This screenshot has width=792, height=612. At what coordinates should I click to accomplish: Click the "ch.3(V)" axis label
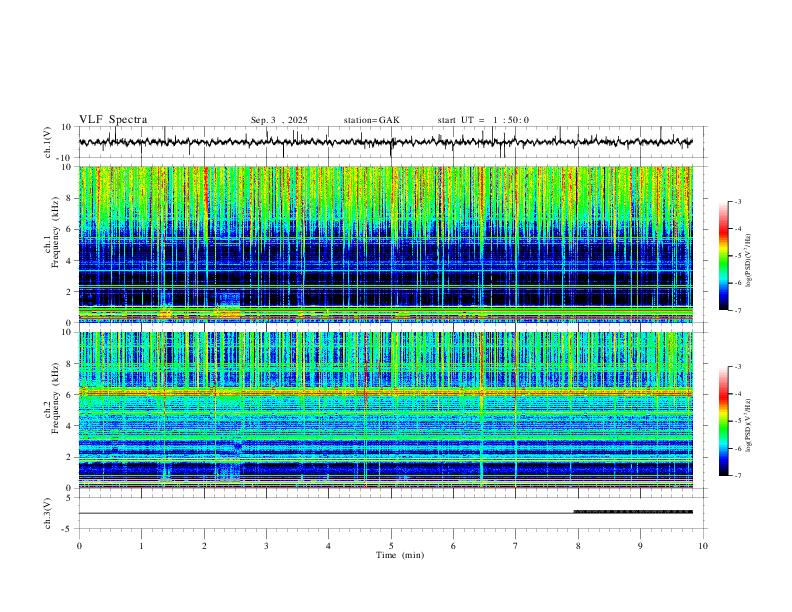(x=48, y=513)
